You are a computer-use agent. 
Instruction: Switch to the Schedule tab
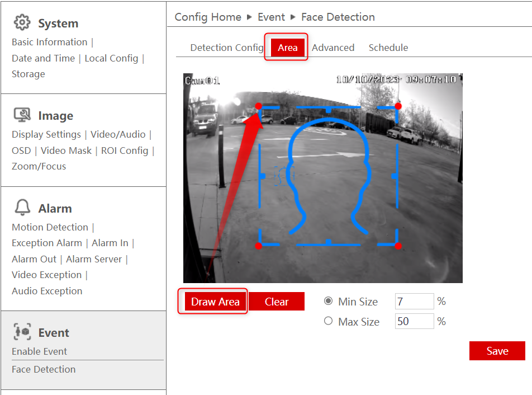point(388,48)
